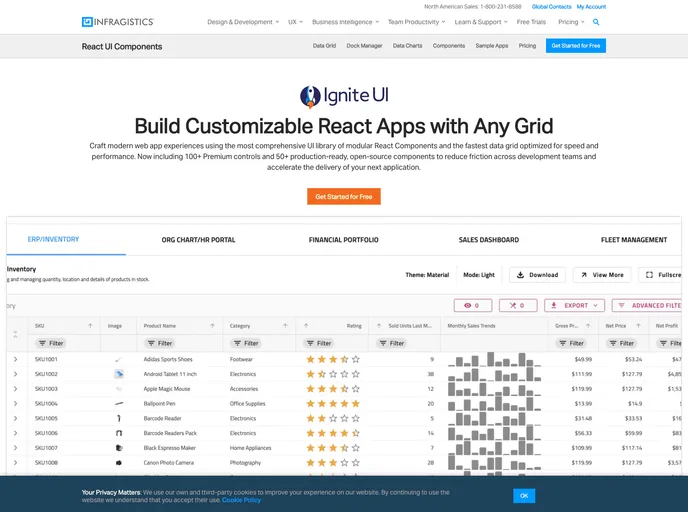Screen dimensions: 688x512
Task: Open the Data Charts subnav item
Action: click(407, 46)
